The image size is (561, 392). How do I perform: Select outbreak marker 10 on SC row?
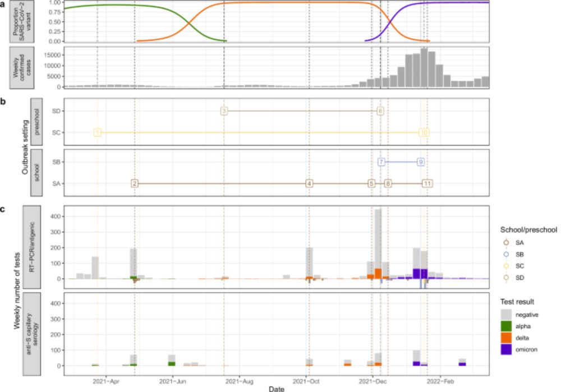[424, 132]
